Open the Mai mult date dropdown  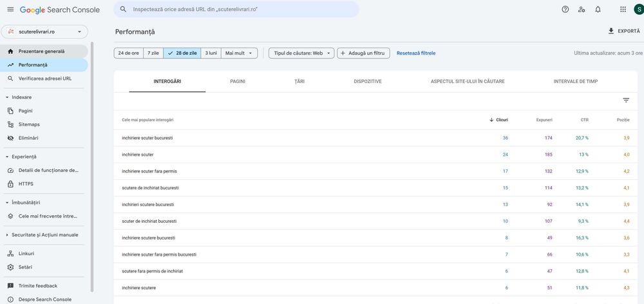(x=239, y=53)
